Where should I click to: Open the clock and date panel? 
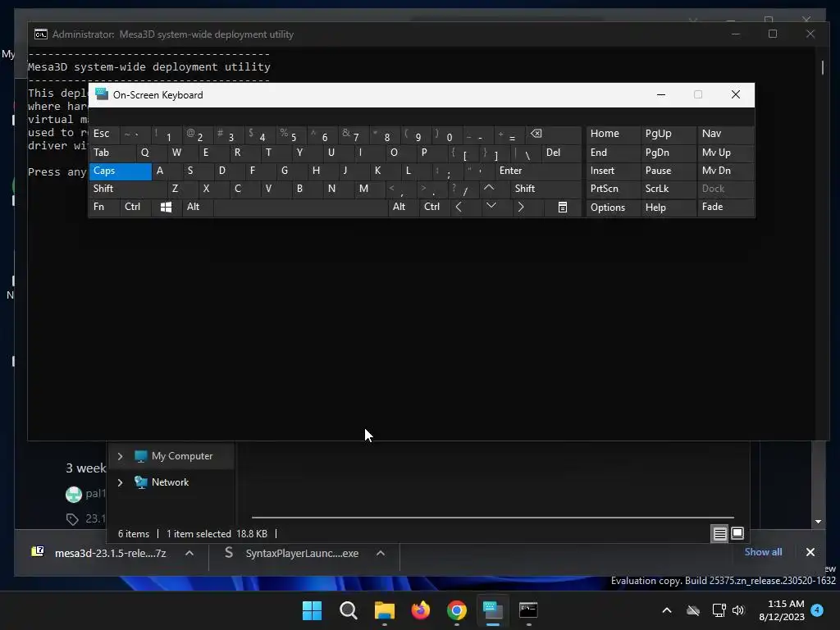pos(782,610)
